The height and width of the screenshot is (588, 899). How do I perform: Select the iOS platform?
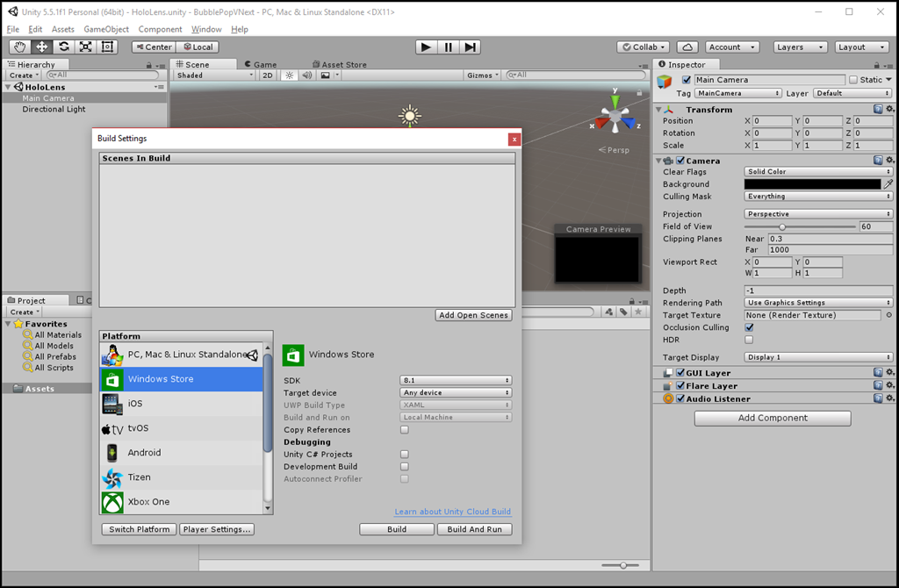pyautogui.click(x=181, y=404)
